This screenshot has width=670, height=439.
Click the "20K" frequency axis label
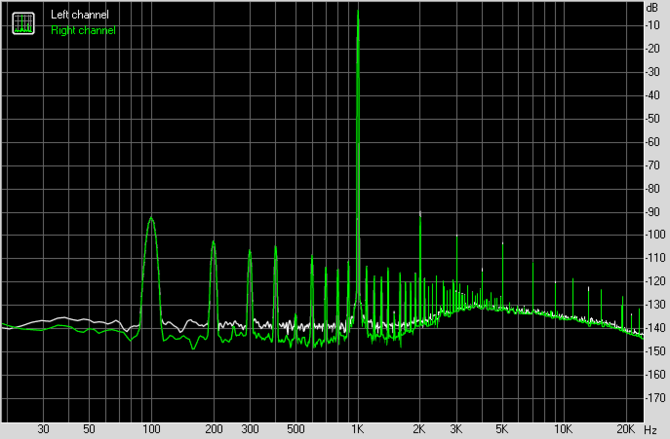[x=626, y=429]
